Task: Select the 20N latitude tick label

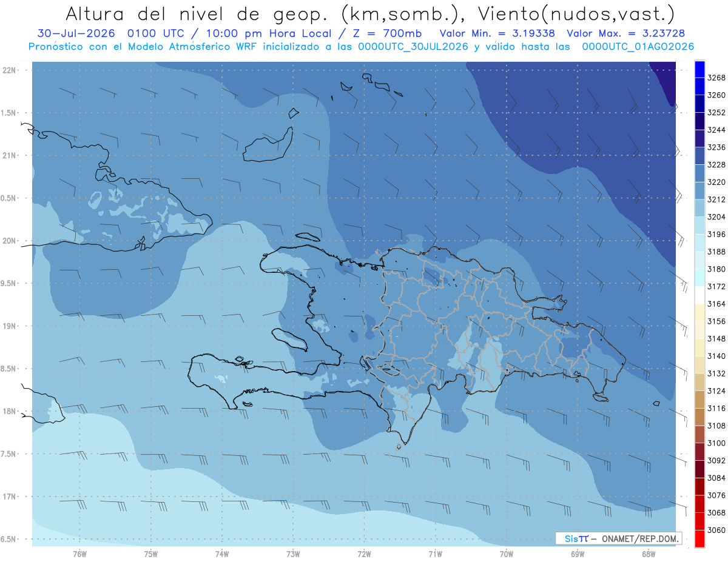Action: tap(10, 241)
